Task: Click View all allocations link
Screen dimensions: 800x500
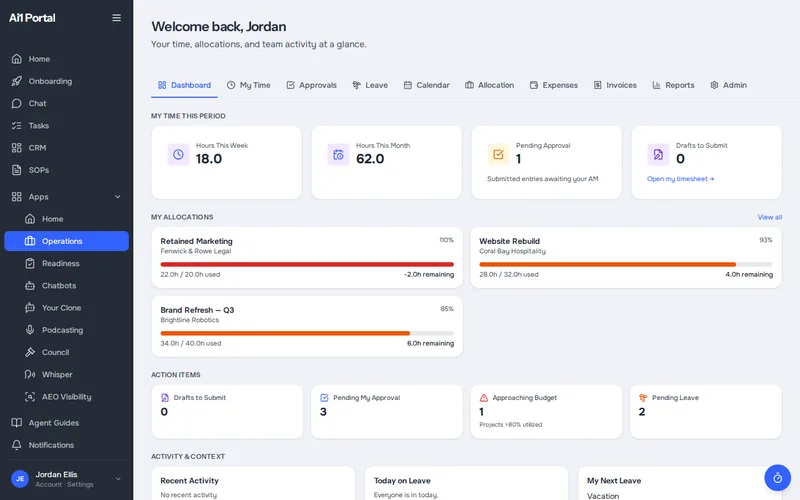Action: 769,217
